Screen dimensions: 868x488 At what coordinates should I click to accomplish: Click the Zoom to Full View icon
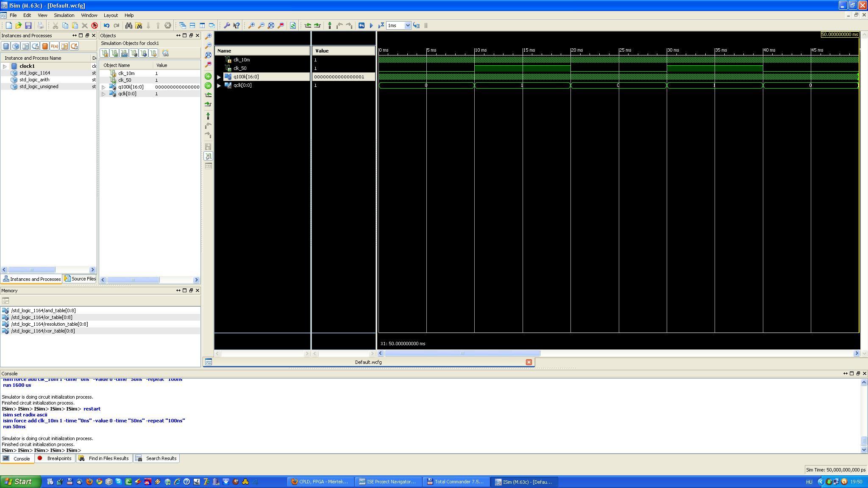(271, 25)
